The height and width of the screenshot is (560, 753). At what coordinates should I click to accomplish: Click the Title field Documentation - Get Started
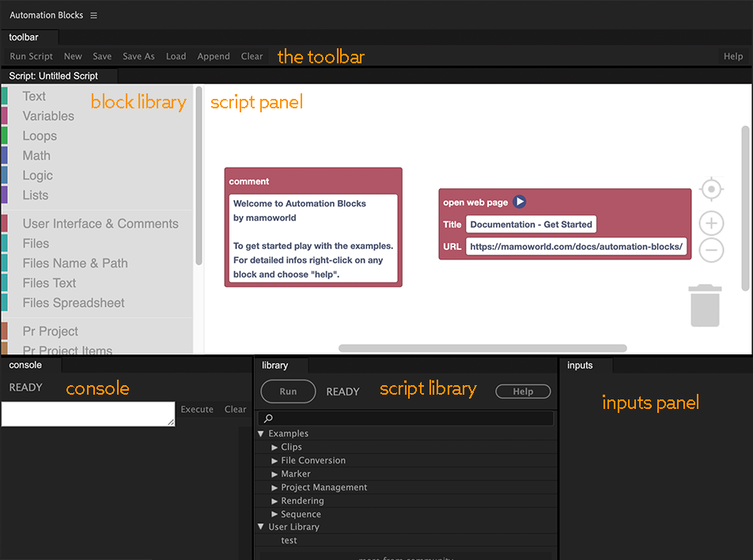pyautogui.click(x=532, y=225)
